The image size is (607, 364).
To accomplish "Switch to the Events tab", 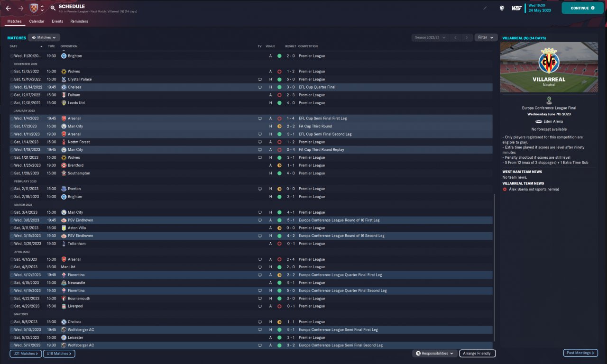I will pos(57,21).
